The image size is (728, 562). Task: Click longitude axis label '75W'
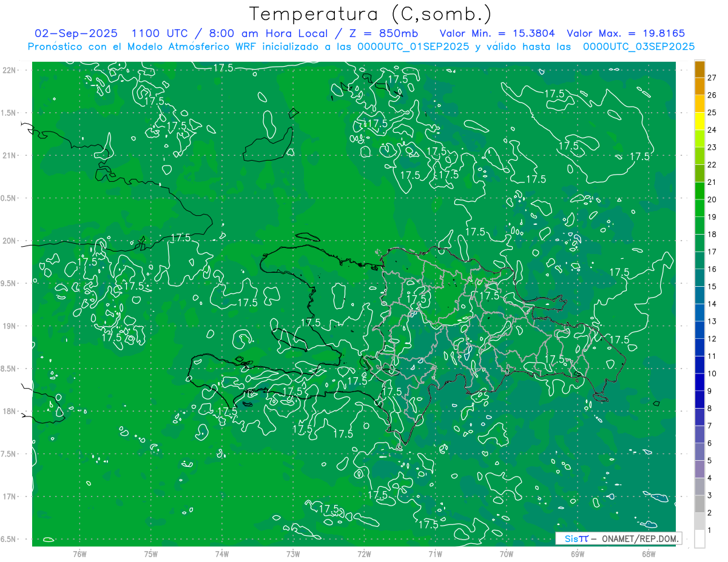click(x=150, y=554)
